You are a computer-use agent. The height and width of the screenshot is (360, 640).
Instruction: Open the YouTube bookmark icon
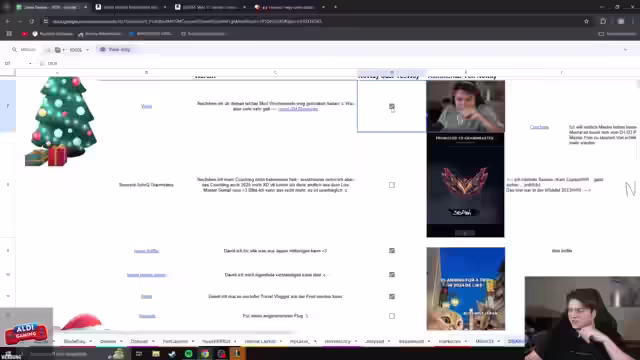tap(25, 34)
